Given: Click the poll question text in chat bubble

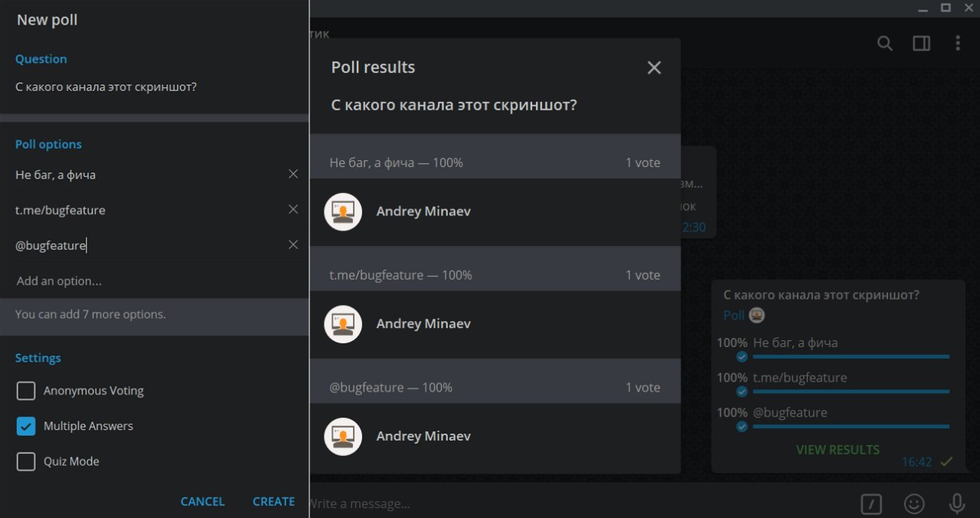Looking at the screenshot, I should (822, 294).
